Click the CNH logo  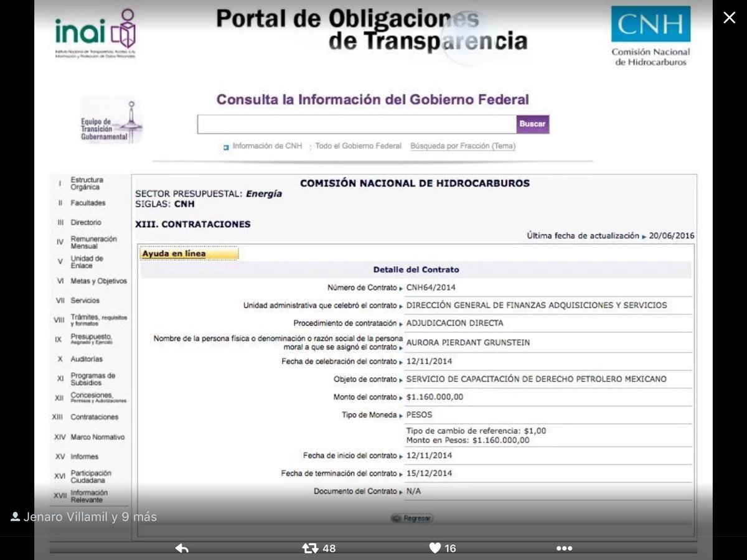pos(651,36)
